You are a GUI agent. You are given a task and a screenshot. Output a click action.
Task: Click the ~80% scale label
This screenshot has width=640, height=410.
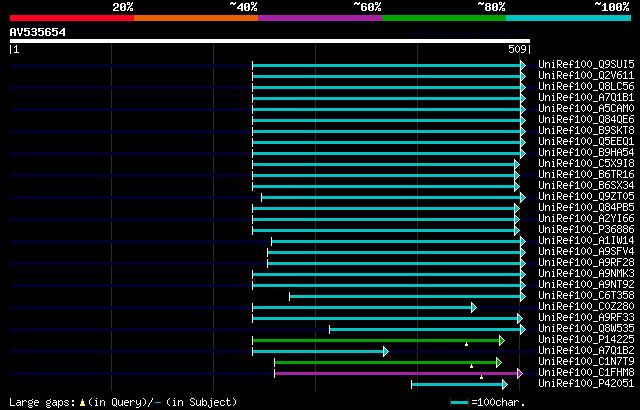pos(491,7)
